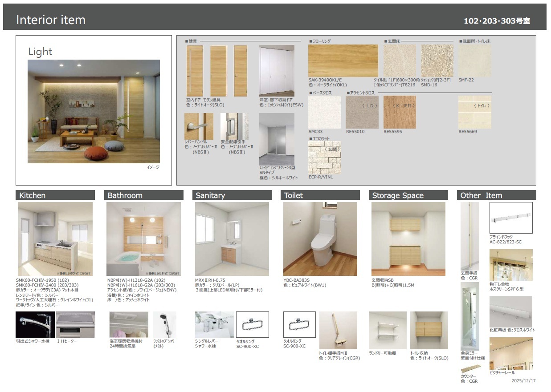This screenshot has width=551, height=392.
Task: Click the Other Item section header
Action: point(497,195)
